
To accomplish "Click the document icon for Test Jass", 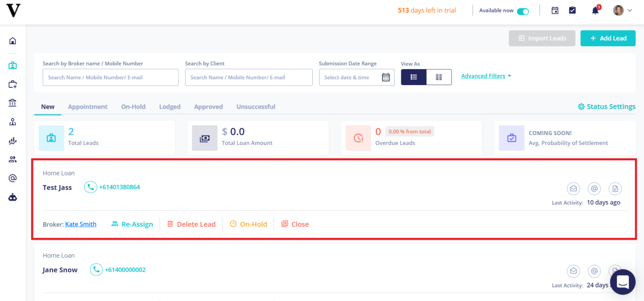I will coord(615,189).
